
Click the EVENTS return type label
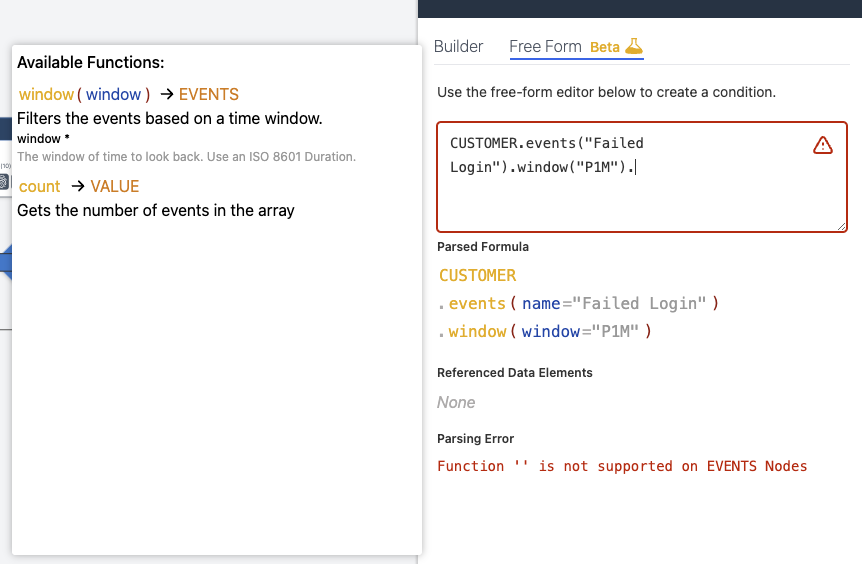(208, 94)
